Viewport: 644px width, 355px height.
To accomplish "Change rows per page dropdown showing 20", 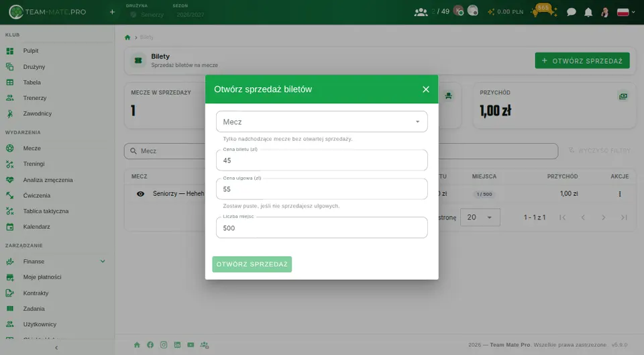I will pyautogui.click(x=480, y=217).
